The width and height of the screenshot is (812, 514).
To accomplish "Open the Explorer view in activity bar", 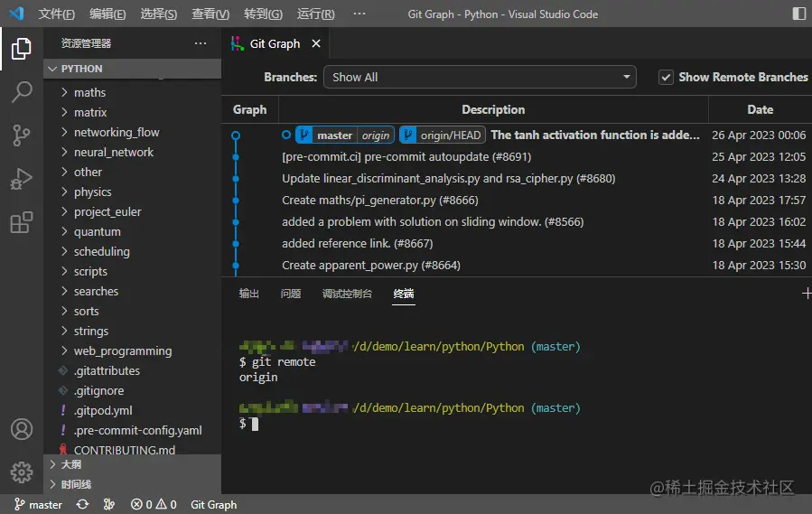I will pos(22,49).
